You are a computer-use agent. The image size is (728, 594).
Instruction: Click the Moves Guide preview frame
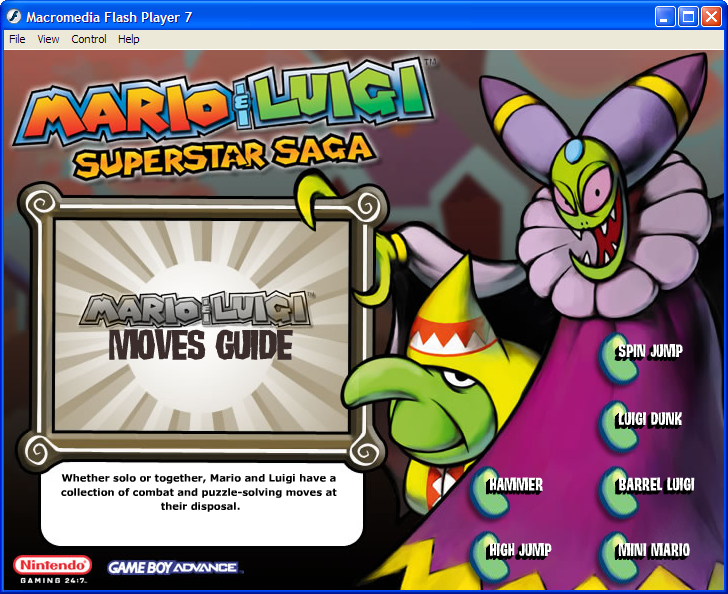(202, 326)
